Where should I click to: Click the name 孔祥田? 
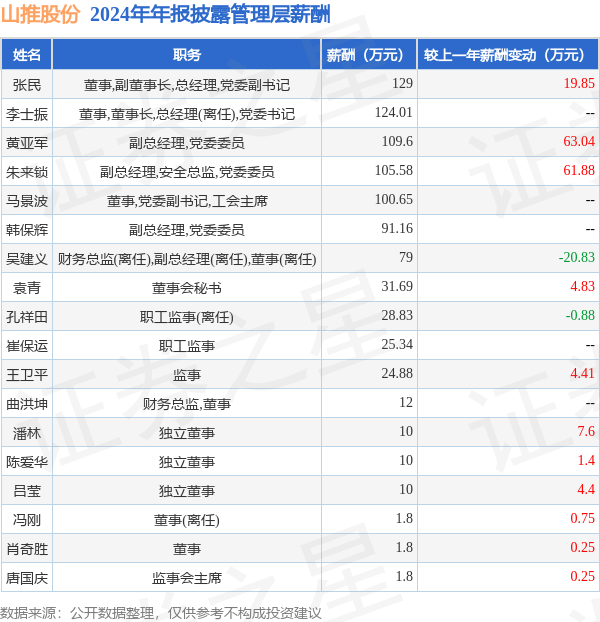[x=27, y=317]
